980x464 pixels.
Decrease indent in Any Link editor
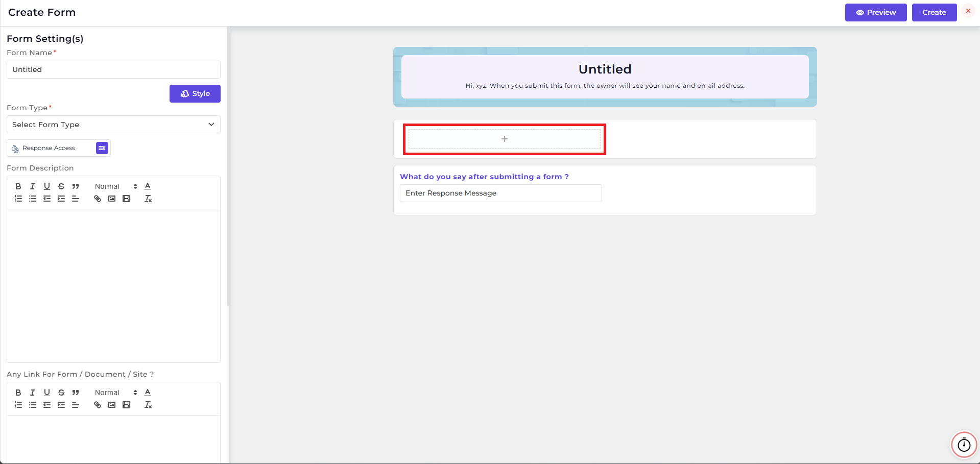47,405
